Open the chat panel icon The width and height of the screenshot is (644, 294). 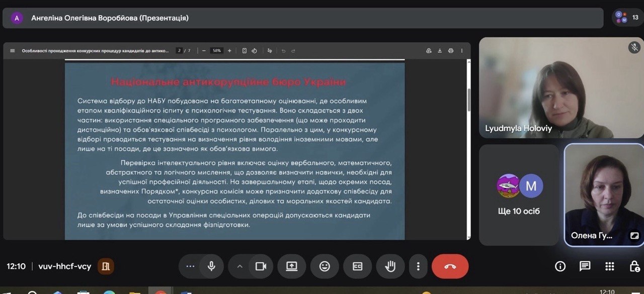585,266
